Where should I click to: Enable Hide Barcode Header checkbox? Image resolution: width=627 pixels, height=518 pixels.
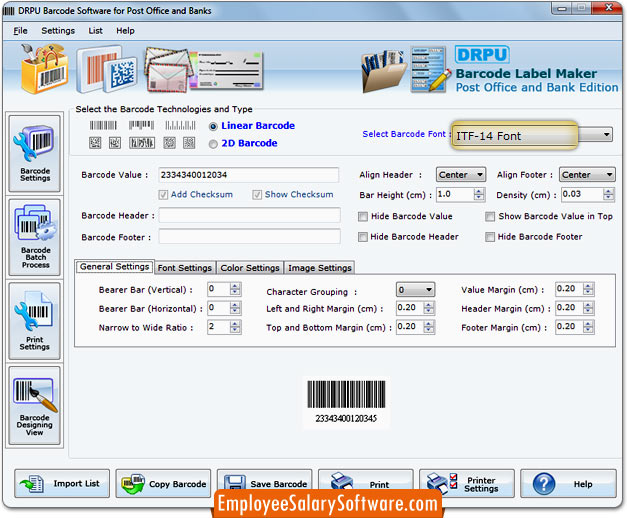click(363, 237)
